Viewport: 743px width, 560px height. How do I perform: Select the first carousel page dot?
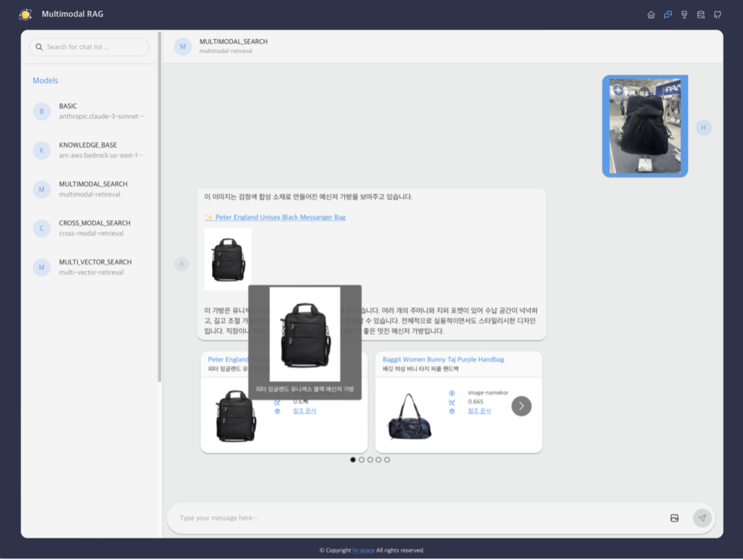tap(353, 460)
